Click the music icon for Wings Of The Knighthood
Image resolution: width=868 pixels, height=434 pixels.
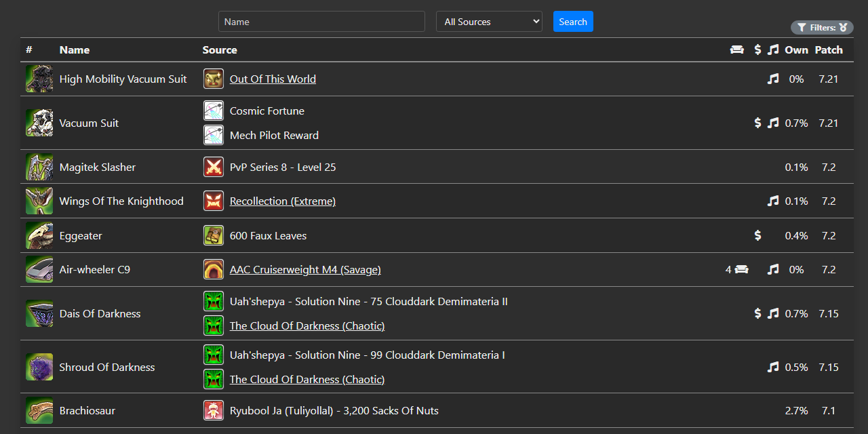[773, 201]
